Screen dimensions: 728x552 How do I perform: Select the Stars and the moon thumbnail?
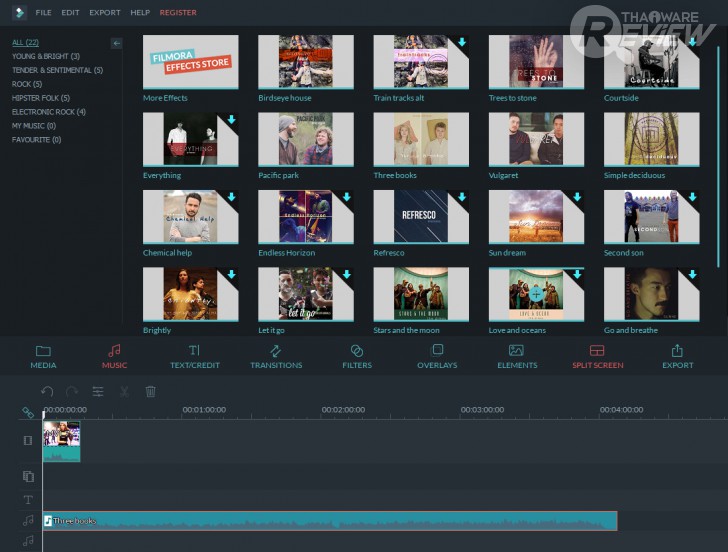click(421, 294)
